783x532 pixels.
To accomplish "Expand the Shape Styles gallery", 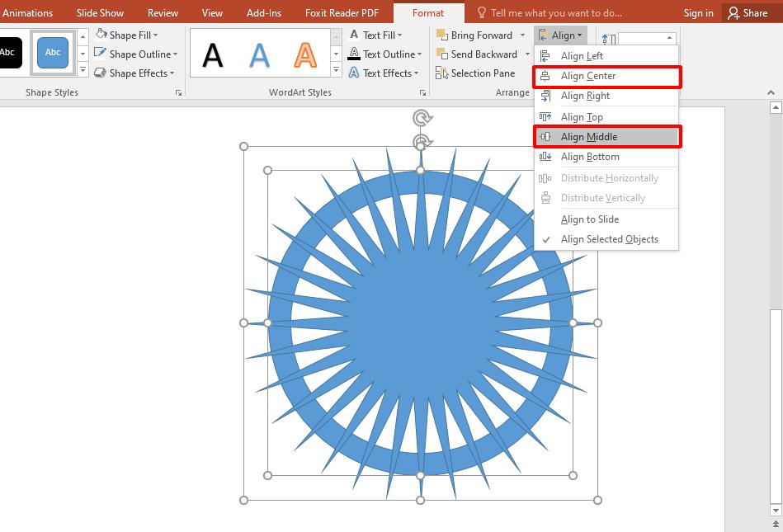I will pos(83,70).
